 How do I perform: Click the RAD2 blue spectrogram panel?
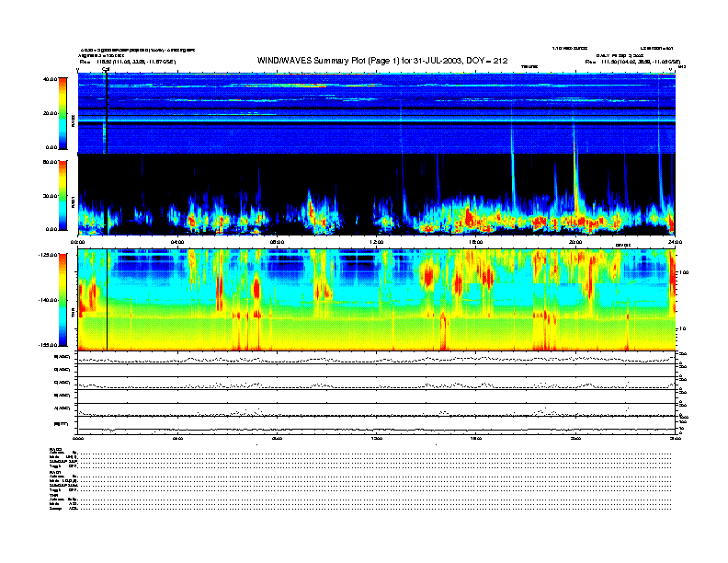377,113
